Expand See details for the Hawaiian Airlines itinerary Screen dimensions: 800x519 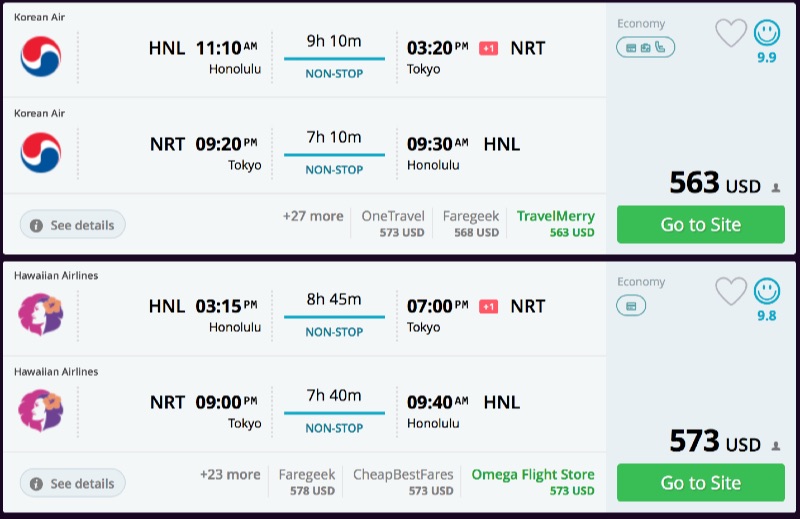(x=73, y=483)
